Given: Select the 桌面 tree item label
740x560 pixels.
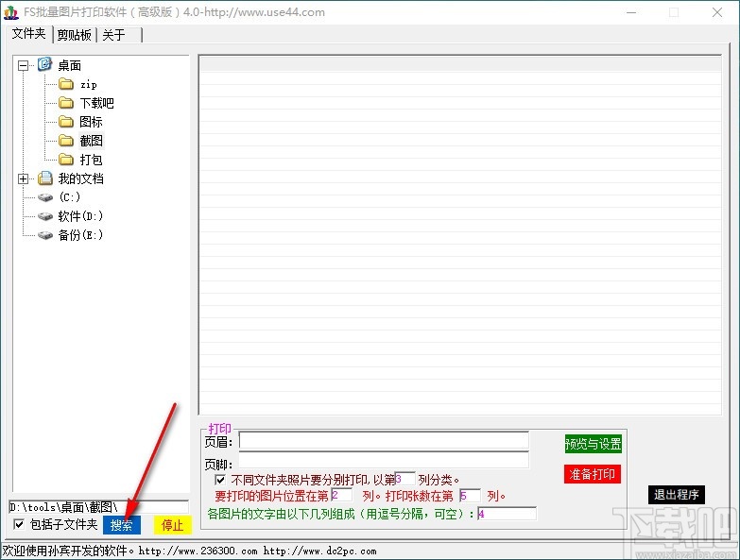Looking at the screenshot, I should coord(69,65).
